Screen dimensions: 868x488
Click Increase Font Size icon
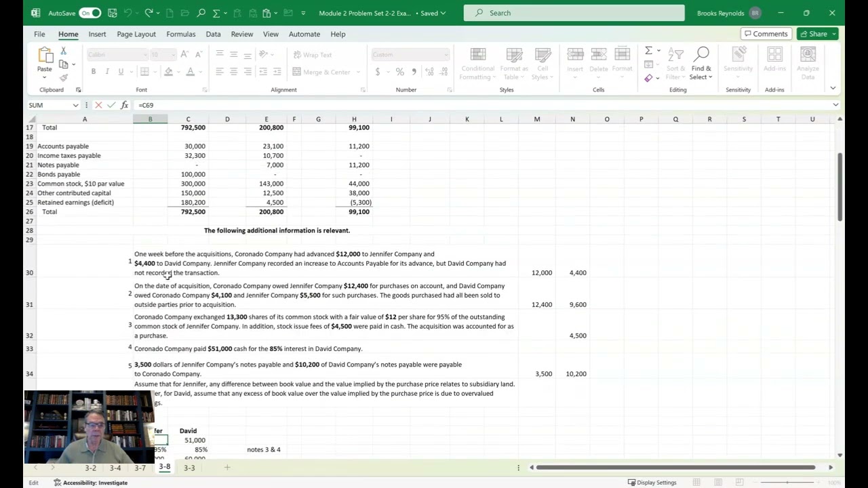(x=185, y=55)
